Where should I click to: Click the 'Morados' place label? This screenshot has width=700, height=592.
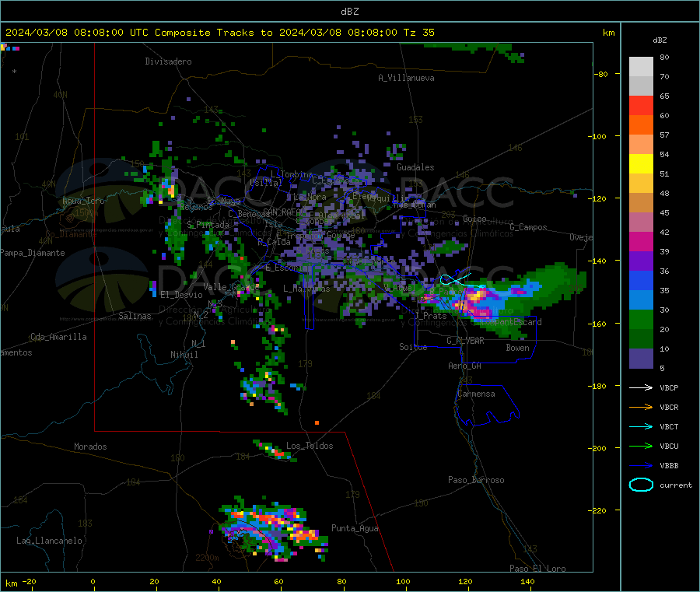[90, 447]
